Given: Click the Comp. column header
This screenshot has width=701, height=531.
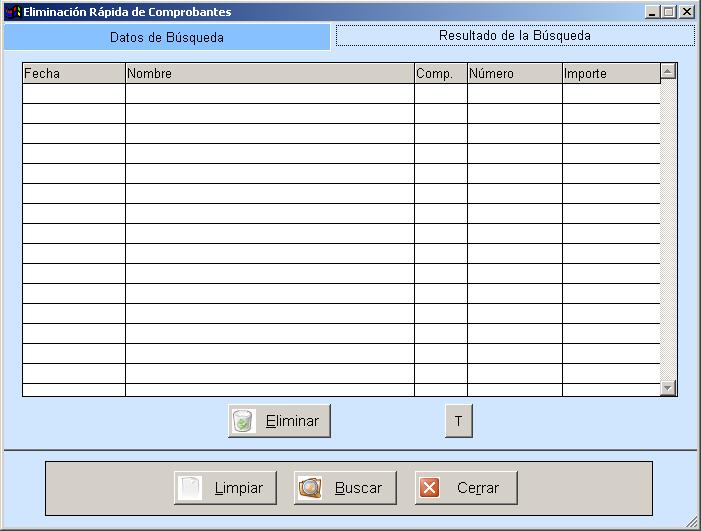Looking at the screenshot, I should [x=440, y=73].
